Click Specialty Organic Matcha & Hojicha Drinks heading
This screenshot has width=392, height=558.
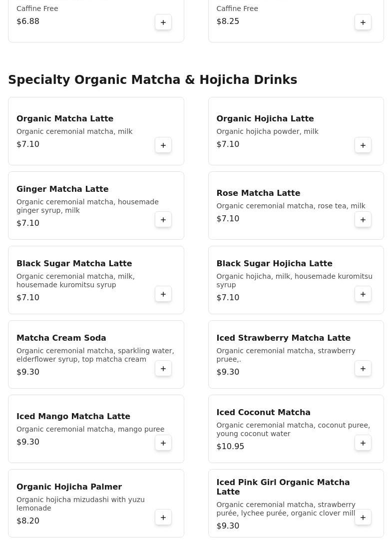click(152, 80)
